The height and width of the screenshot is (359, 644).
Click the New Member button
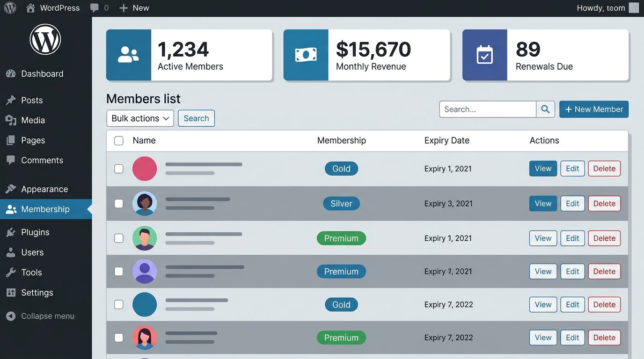(594, 109)
